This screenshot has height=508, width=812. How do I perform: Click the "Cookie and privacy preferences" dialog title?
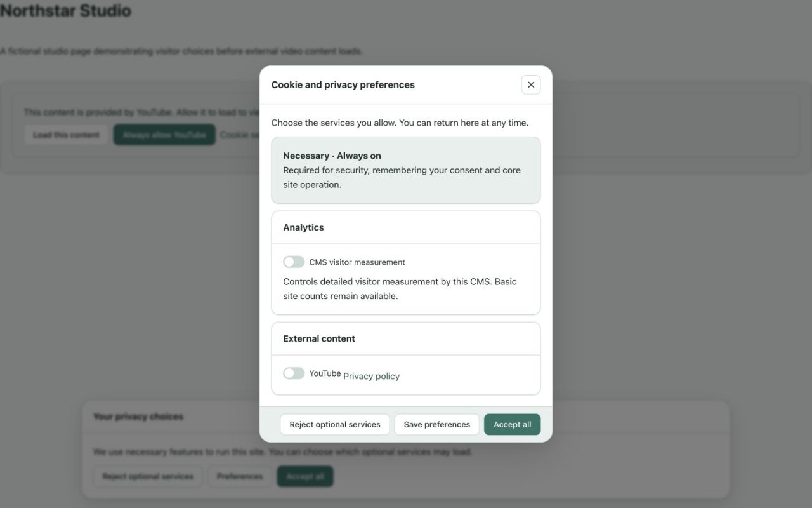tap(343, 84)
